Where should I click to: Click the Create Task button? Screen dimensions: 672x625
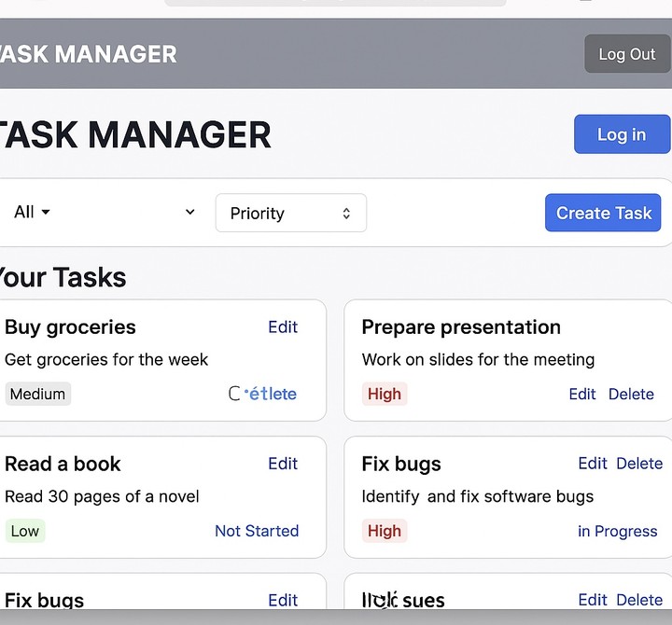click(603, 213)
